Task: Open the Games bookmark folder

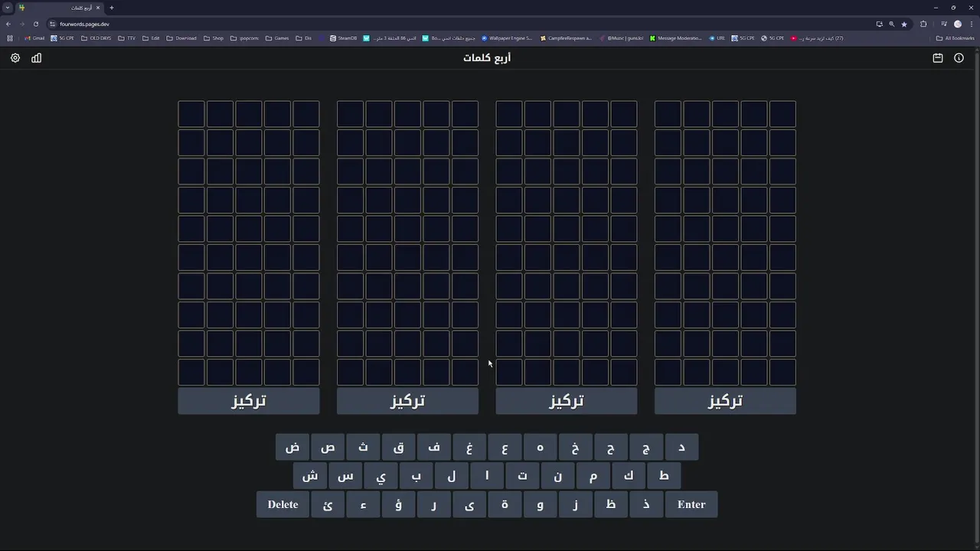Action: (x=277, y=38)
